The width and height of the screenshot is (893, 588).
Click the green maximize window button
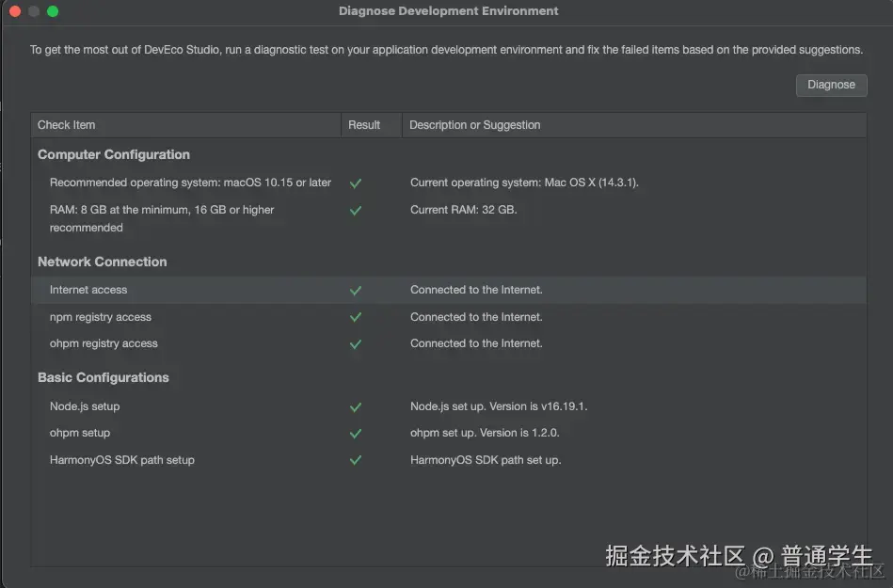click(x=53, y=11)
